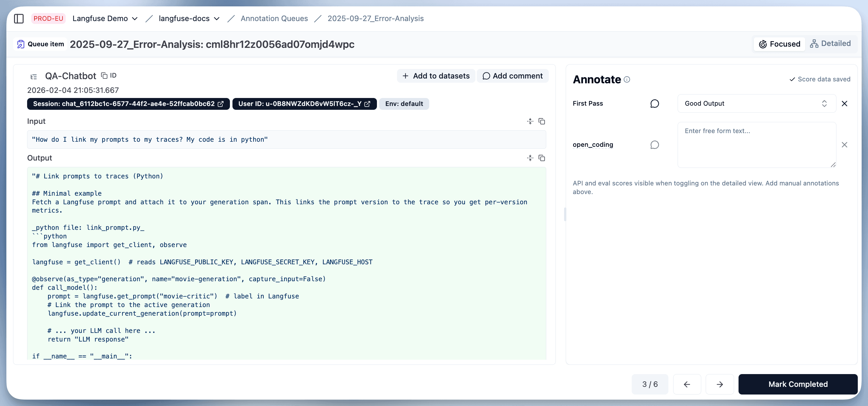Go to Annotation Queues breadcrumb
This screenshot has width=868, height=406.
point(274,19)
